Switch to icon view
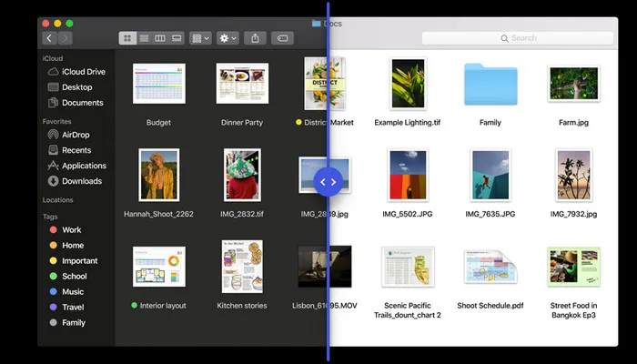The image size is (637, 364). (127, 38)
